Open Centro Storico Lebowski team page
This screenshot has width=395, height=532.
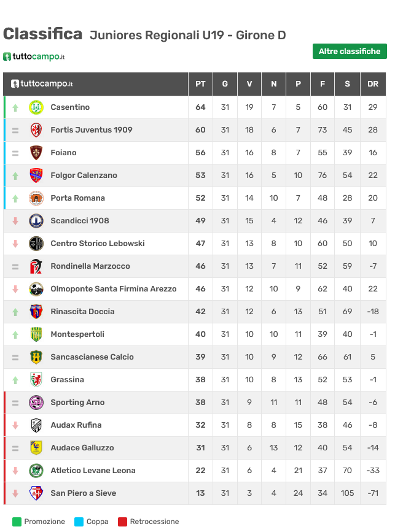[x=98, y=243]
